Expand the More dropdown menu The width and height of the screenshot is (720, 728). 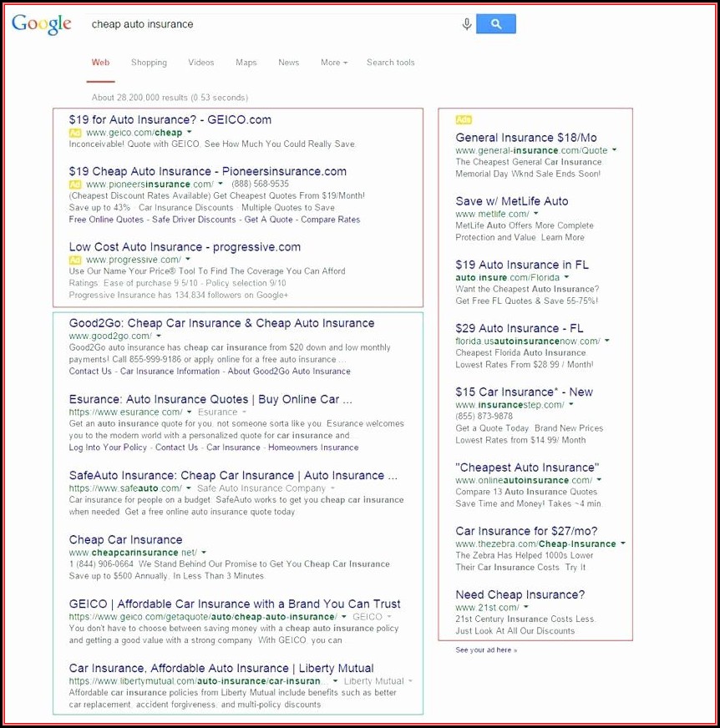[333, 63]
